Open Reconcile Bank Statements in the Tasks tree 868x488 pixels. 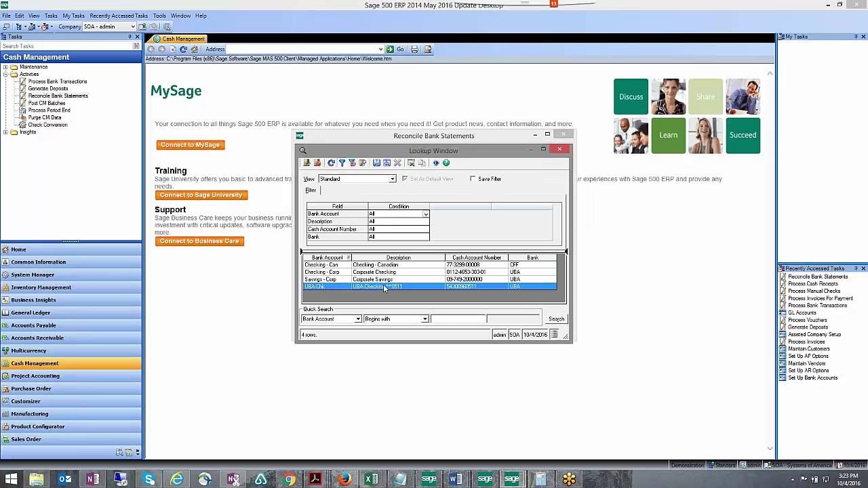[x=58, y=96]
